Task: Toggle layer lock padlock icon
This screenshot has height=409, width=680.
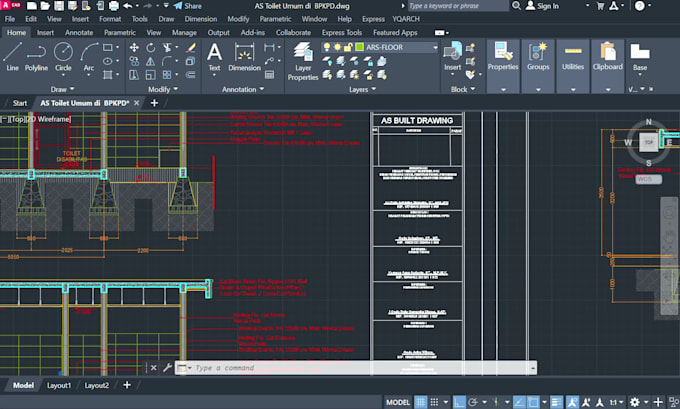Action: 348,47
